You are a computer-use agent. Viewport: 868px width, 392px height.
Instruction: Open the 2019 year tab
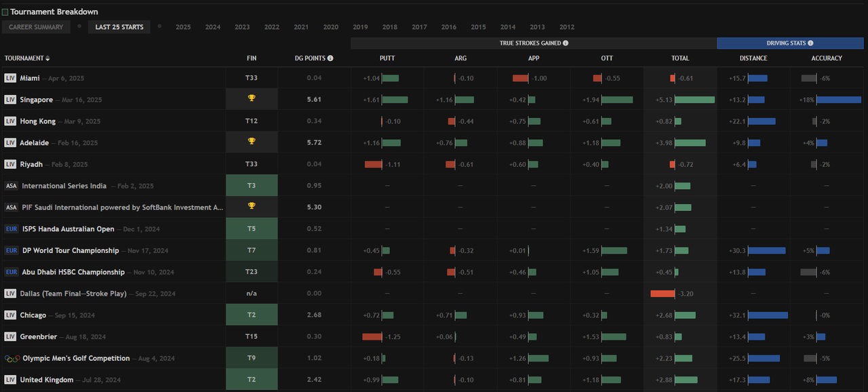coord(360,27)
